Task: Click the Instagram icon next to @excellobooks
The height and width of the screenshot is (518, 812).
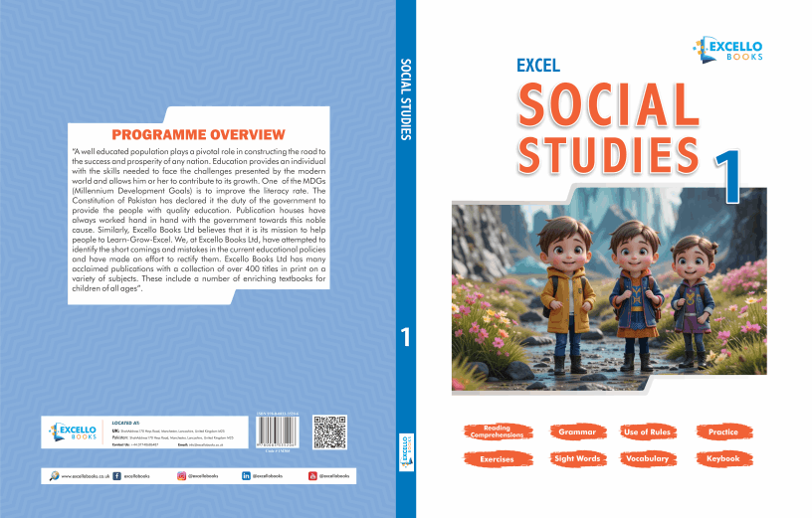Action: click(x=181, y=476)
